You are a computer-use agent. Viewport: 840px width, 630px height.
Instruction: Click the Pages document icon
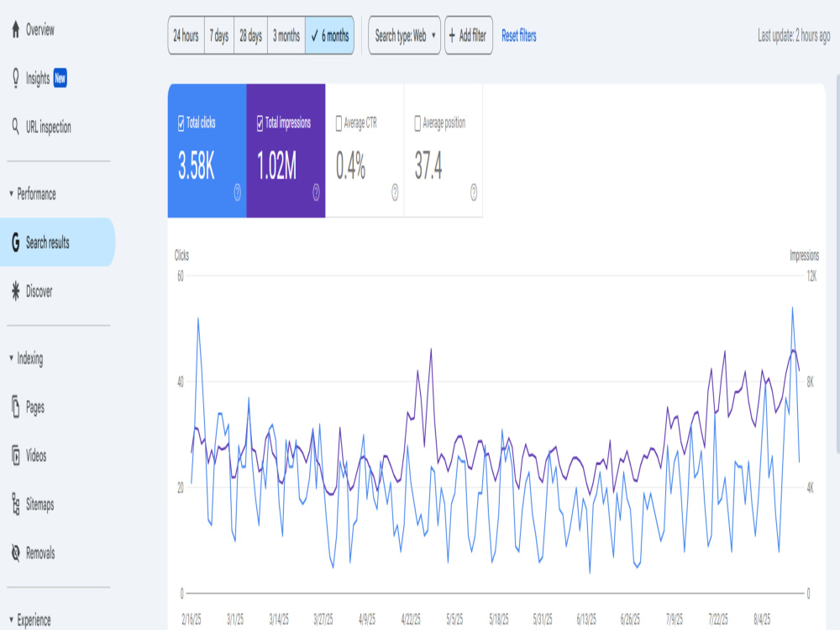click(15, 407)
